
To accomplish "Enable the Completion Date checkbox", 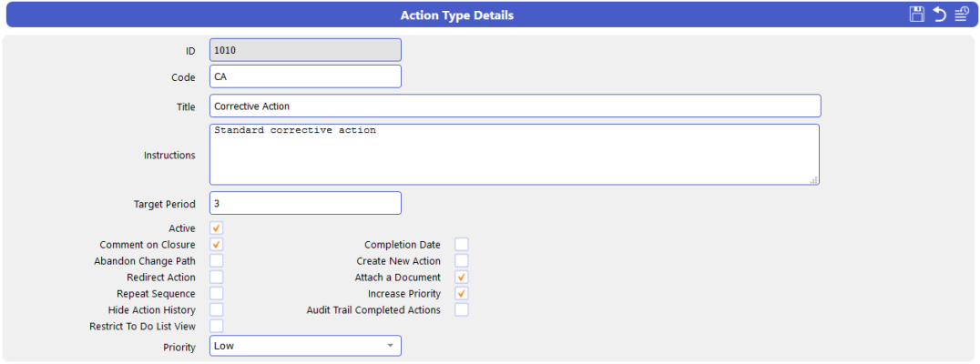I will pyautogui.click(x=462, y=245).
